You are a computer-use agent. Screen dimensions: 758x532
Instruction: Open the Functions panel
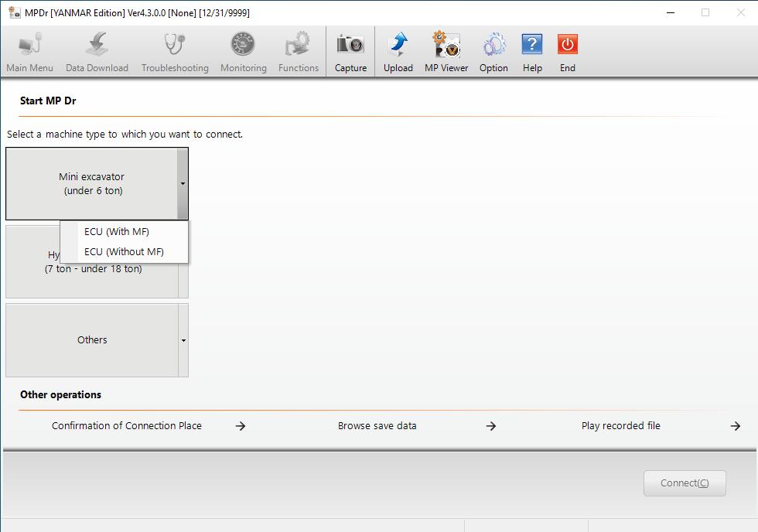[x=298, y=48]
